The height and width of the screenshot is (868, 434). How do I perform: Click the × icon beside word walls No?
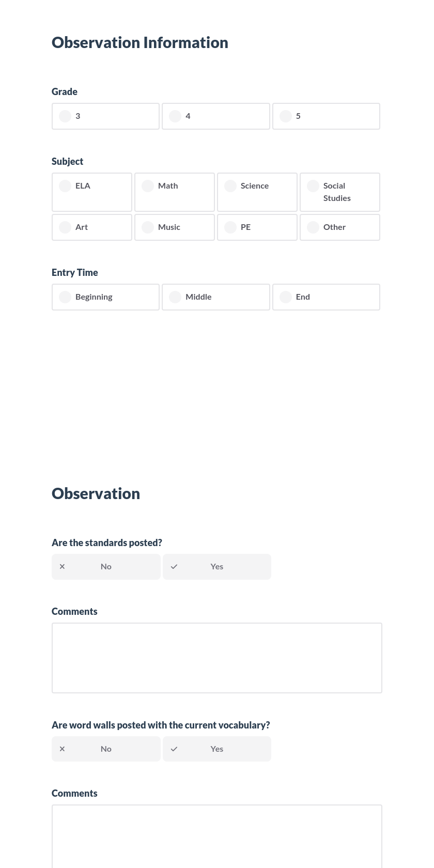[62, 749]
